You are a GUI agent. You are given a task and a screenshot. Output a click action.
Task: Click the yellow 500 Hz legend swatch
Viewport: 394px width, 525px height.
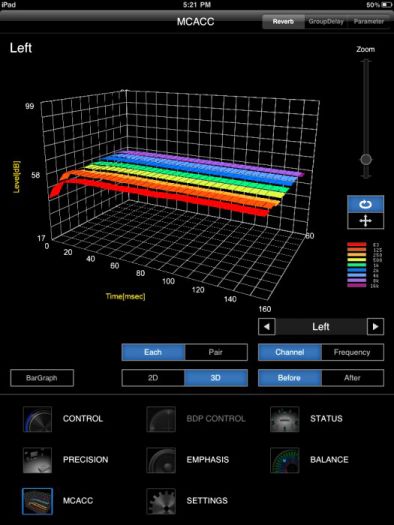[357, 260]
